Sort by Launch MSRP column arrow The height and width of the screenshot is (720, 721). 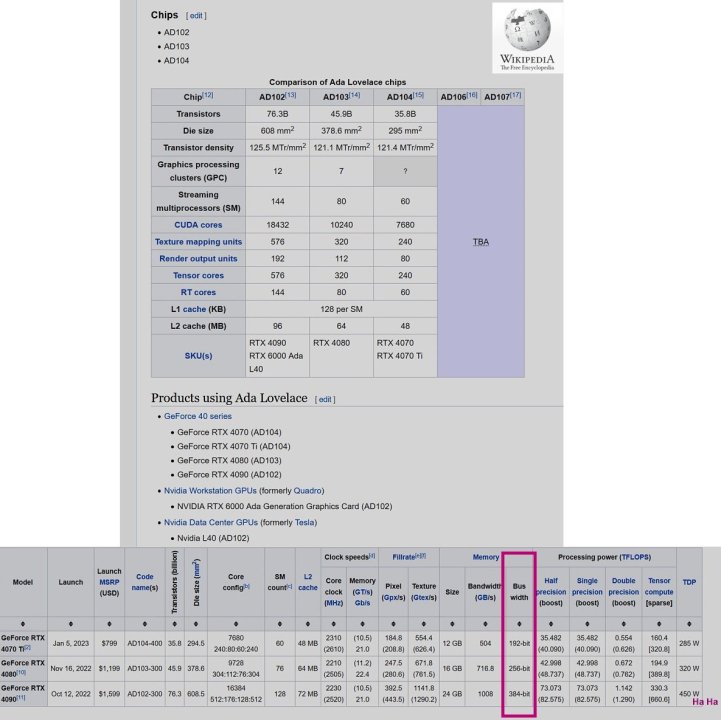point(109,622)
